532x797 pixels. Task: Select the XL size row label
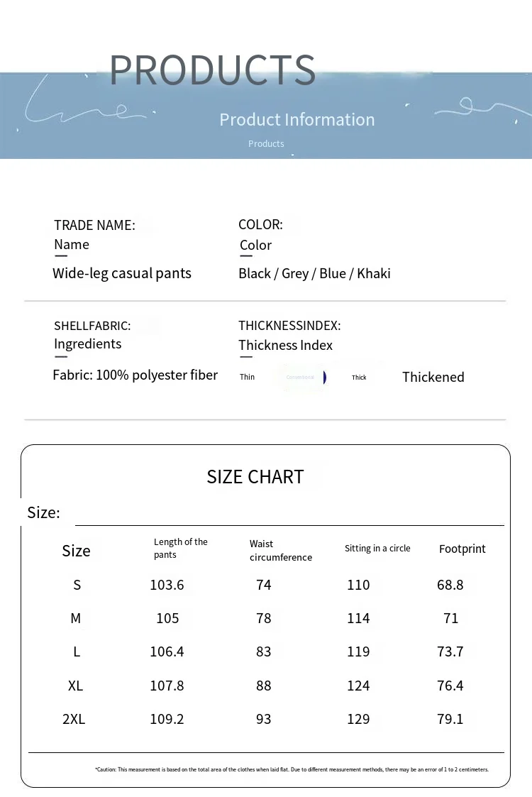75,686
